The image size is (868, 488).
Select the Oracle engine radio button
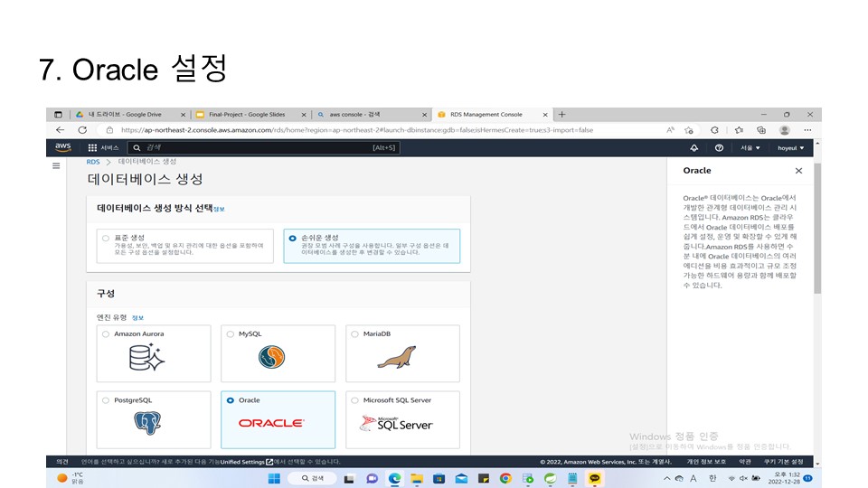(x=231, y=400)
